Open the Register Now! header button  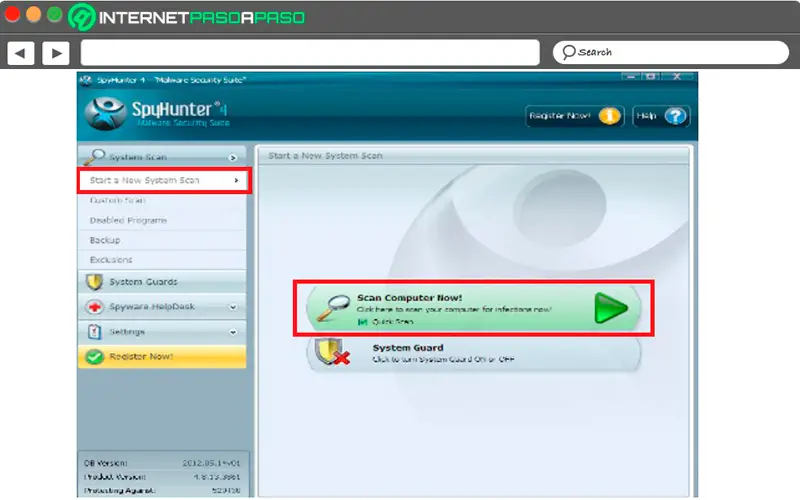[574, 116]
